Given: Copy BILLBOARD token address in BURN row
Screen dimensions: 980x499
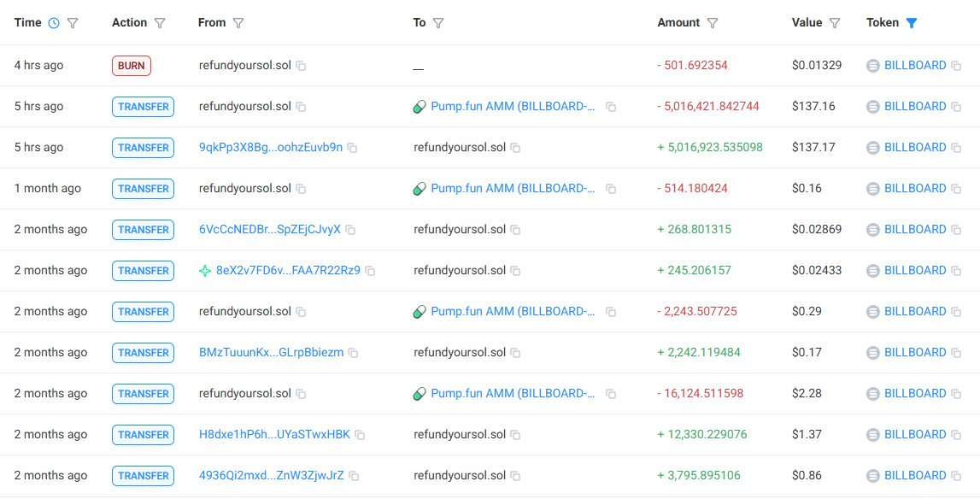Looking at the screenshot, I should tap(956, 66).
